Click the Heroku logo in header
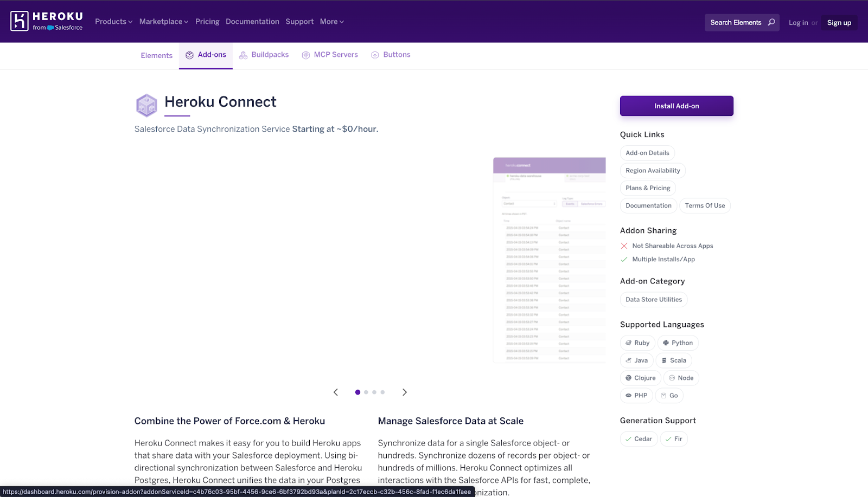Screen dimensions: 868x497 point(46,22)
